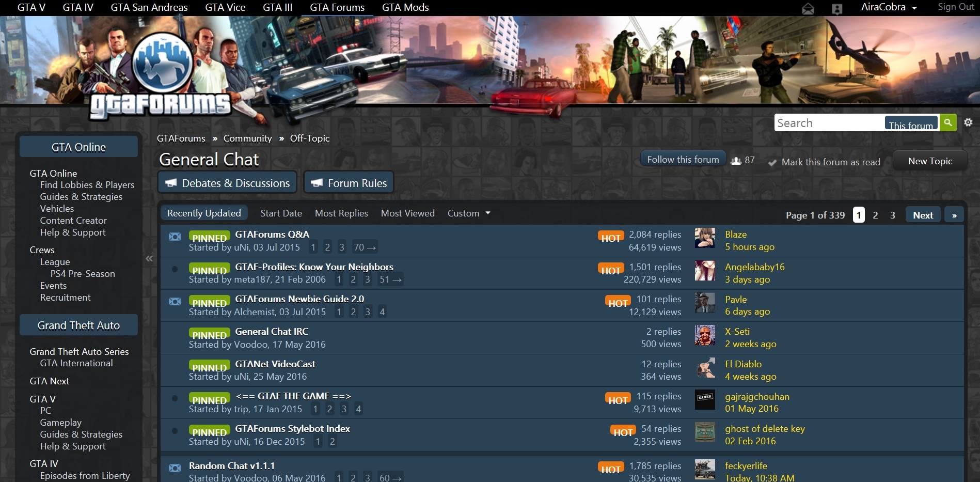Open ghost of delete key's avatar thumbnail
The width and height of the screenshot is (980, 482).
pos(705,432)
